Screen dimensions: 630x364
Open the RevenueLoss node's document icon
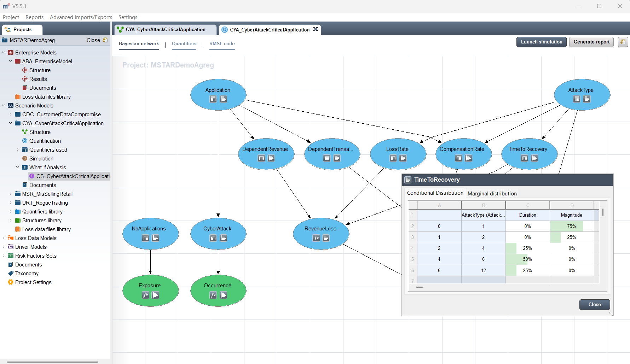point(326,238)
